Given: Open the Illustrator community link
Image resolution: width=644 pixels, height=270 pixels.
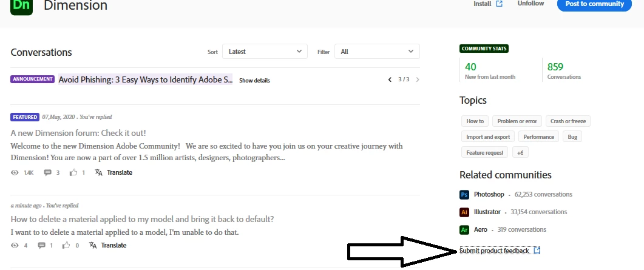Looking at the screenshot, I should (487, 212).
